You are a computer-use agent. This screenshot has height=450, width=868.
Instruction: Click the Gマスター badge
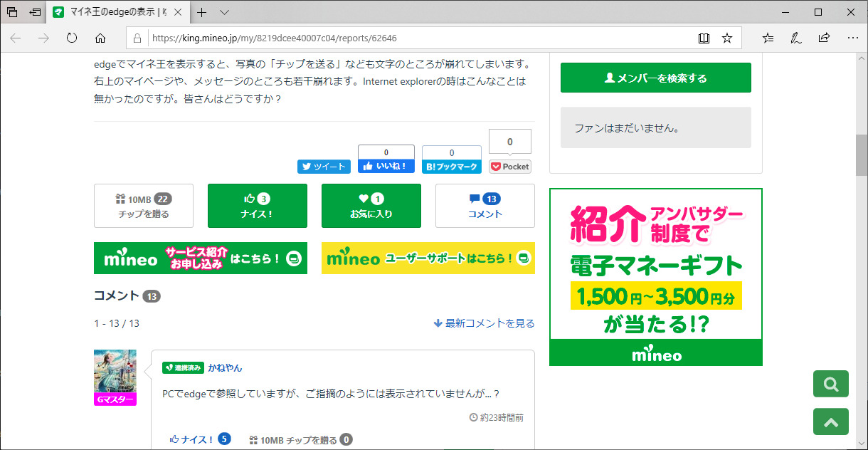coord(115,399)
